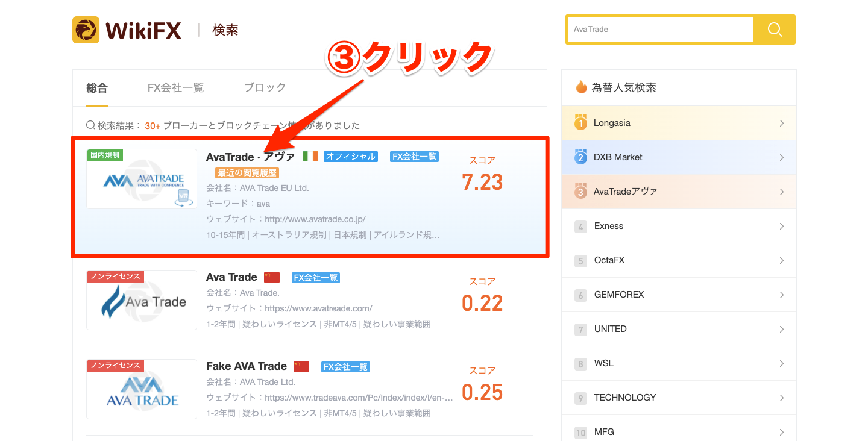Image resolution: width=868 pixels, height=441 pixels.
Task: Select the 総合 tab
Action: pos(97,88)
